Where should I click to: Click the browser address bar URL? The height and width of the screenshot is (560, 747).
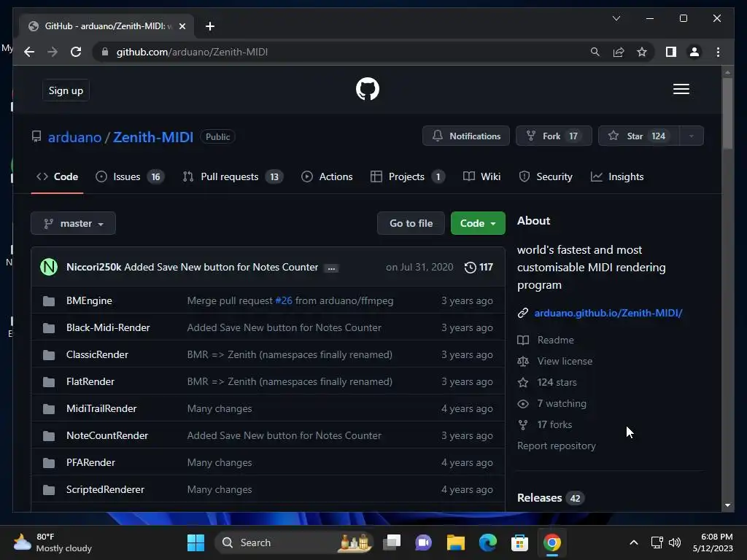pos(192,52)
